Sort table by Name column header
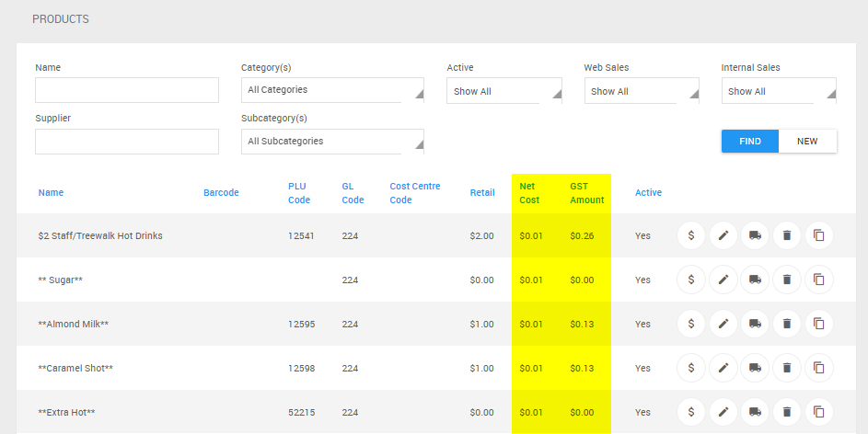This screenshot has width=868, height=434. tap(51, 193)
